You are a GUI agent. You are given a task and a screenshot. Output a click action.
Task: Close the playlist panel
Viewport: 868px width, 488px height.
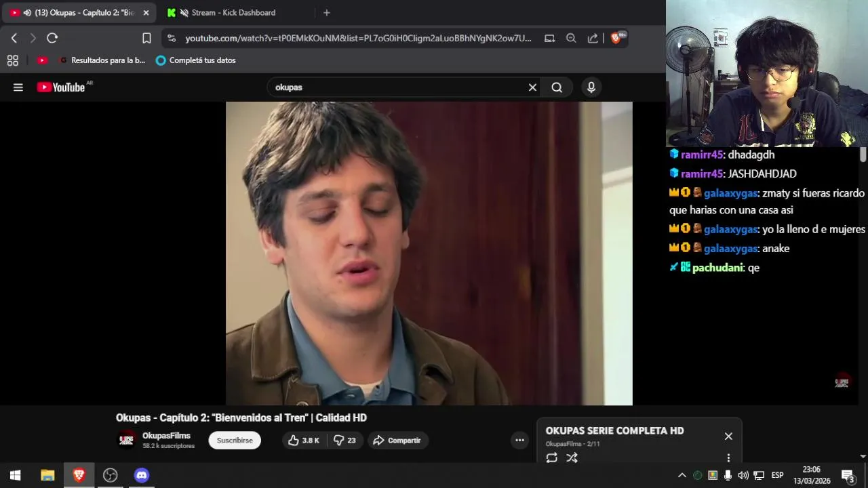[x=728, y=436]
